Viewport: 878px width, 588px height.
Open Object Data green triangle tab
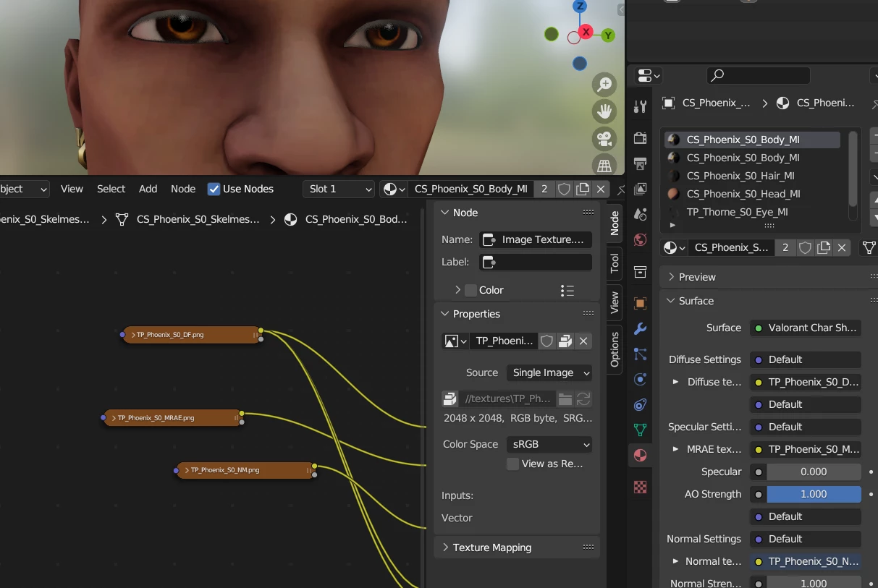pyautogui.click(x=640, y=430)
